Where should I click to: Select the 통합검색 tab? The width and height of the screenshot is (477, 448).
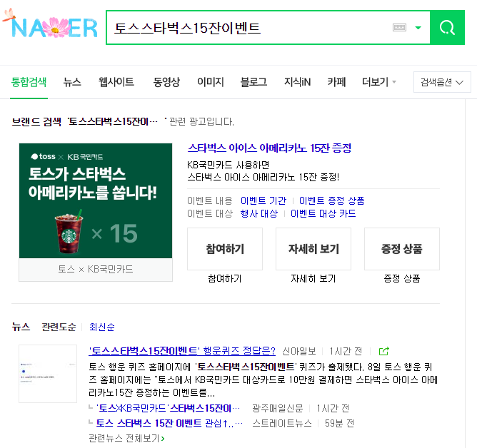click(x=29, y=82)
